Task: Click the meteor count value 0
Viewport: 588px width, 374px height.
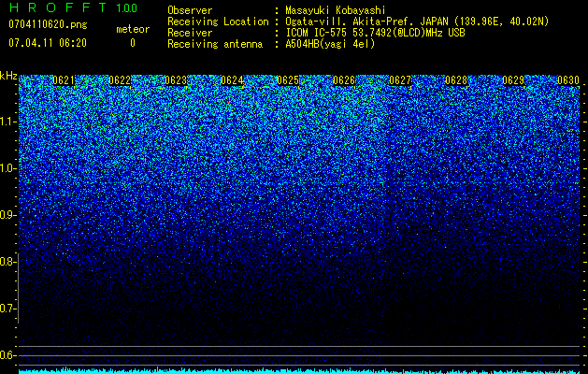Action: (133, 43)
